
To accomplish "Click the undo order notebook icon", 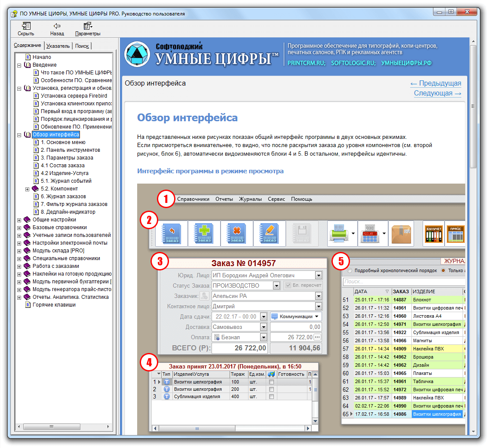I will point(172,233).
